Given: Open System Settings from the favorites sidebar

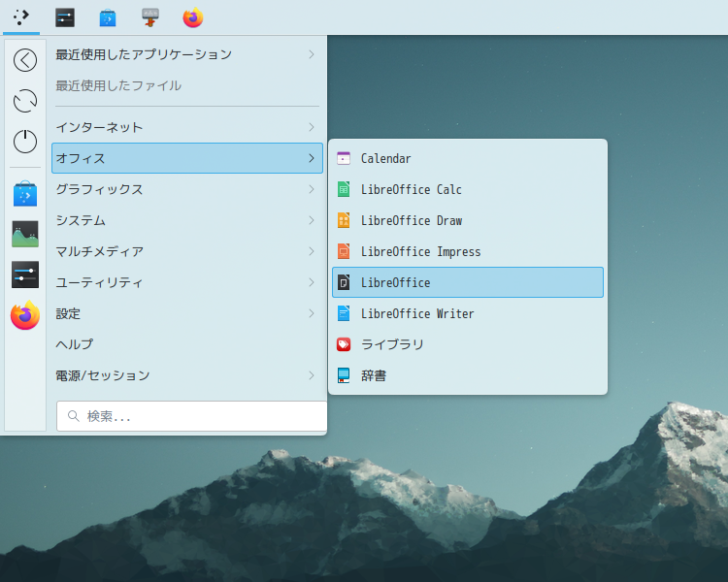Looking at the screenshot, I should coord(25,275).
